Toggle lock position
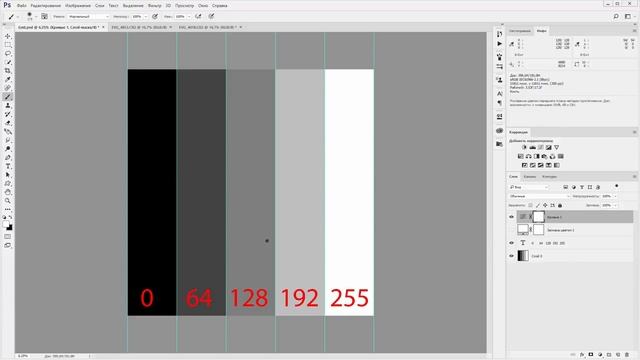Viewport: 640px width, 360px height. tap(545, 205)
